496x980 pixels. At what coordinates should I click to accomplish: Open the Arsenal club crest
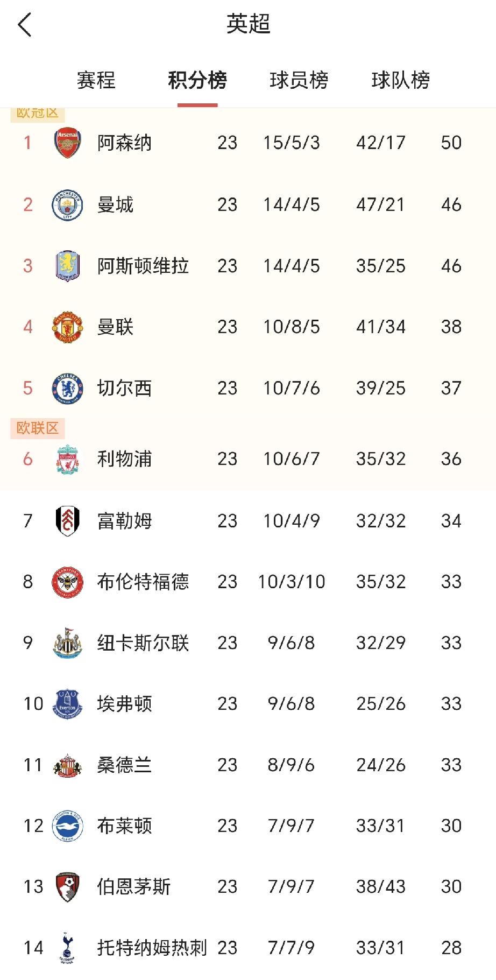coord(67,143)
